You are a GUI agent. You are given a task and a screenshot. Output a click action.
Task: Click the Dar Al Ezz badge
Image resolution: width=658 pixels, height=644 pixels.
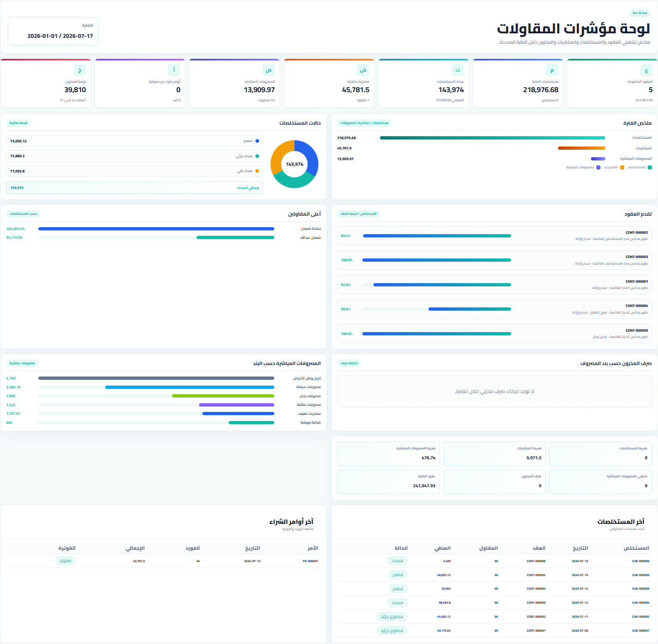click(639, 13)
